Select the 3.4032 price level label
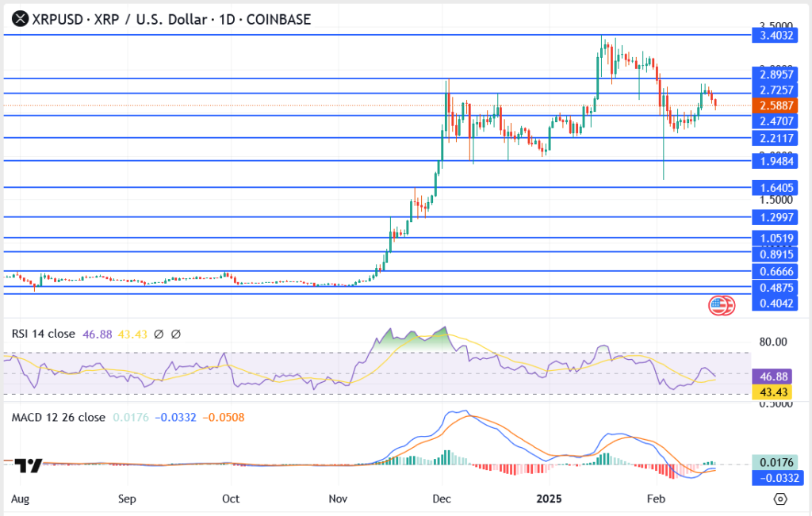The height and width of the screenshot is (516, 812). click(x=777, y=35)
